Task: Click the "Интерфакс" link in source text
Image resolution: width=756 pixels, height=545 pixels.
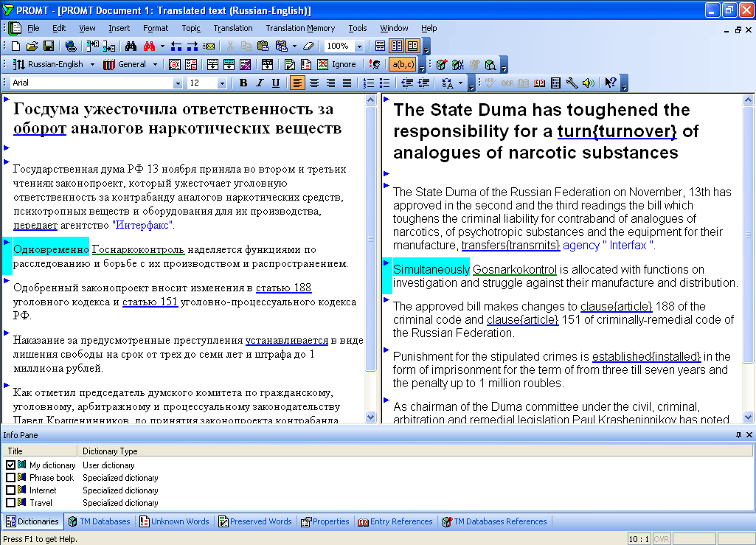Action: [x=142, y=225]
